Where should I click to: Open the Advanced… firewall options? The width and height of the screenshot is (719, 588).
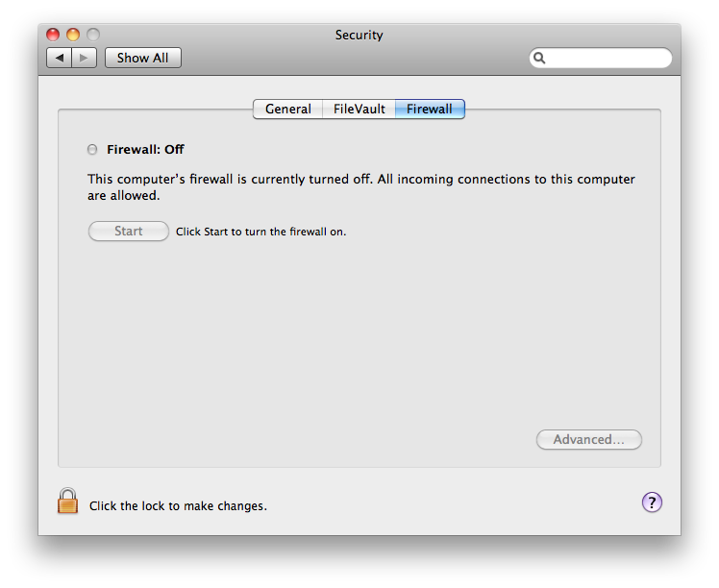coord(588,440)
